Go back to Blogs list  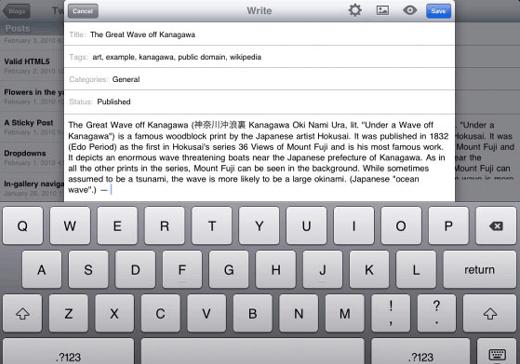[17, 11]
